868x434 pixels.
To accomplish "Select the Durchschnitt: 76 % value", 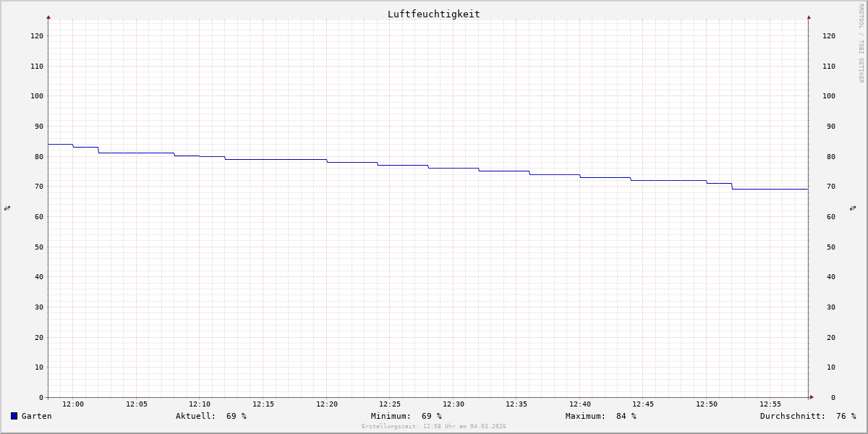I will coord(808,416).
